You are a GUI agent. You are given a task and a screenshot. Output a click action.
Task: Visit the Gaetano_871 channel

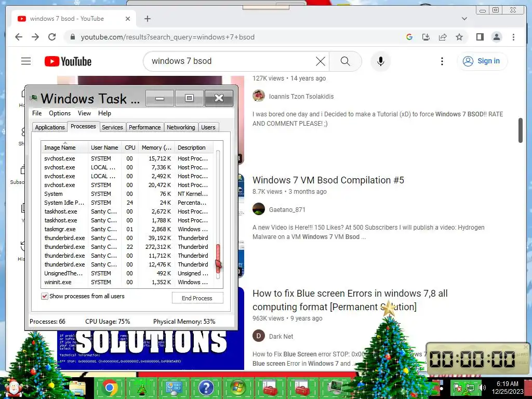coord(287,210)
